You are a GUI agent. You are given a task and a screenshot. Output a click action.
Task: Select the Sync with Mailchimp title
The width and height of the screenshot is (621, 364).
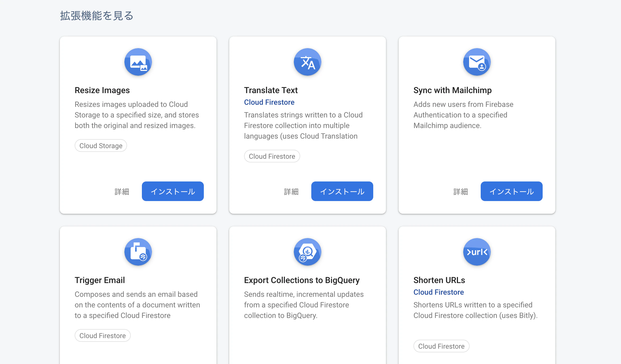tap(452, 90)
